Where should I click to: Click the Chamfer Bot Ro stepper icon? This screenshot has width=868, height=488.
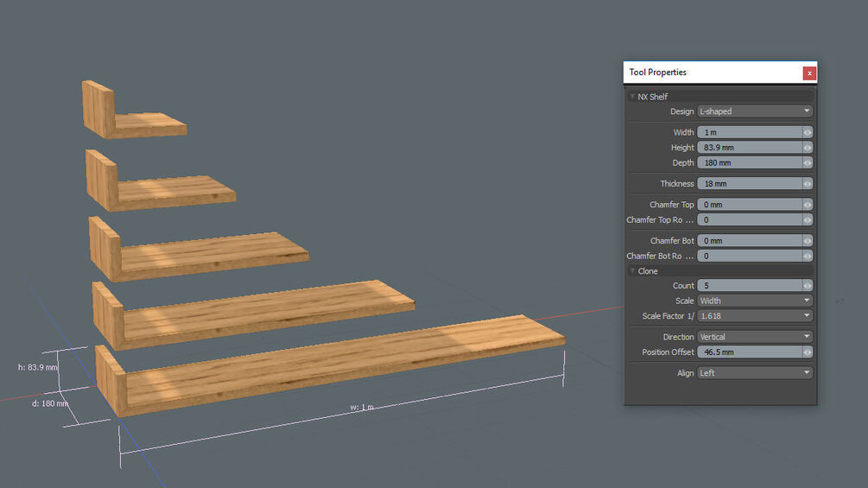[808, 256]
